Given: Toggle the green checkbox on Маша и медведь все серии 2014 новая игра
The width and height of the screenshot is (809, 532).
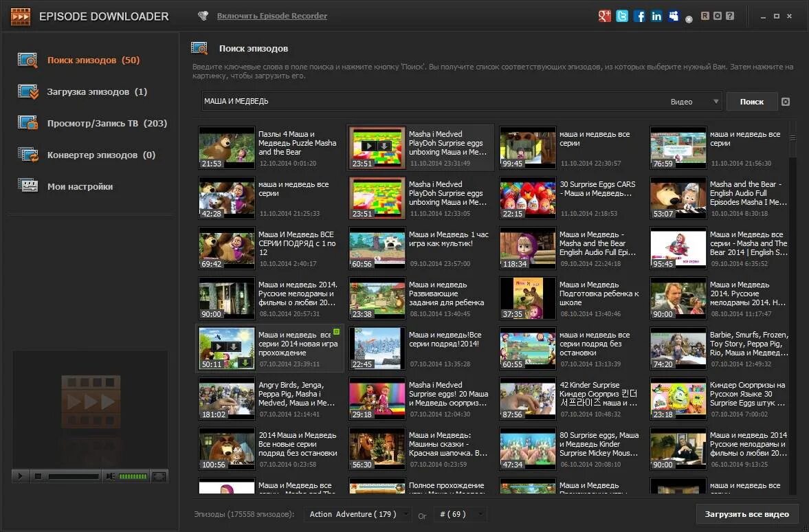Looking at the screenshot, I should (x=336, y=332).
